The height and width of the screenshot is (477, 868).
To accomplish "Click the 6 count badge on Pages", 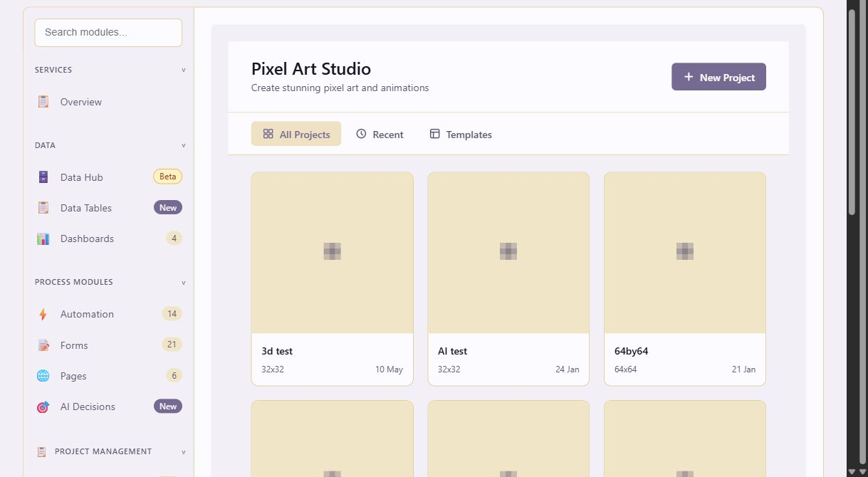I will coord(174,375).
